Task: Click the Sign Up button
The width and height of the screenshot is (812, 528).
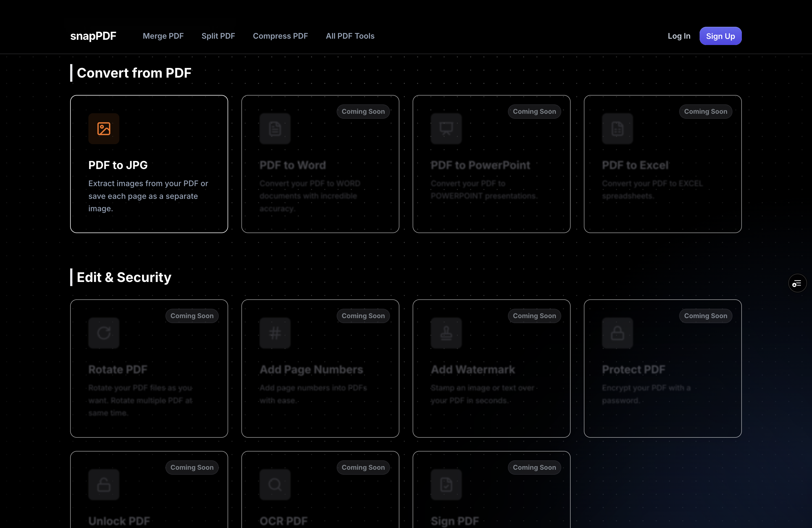Action: (720, 36)
